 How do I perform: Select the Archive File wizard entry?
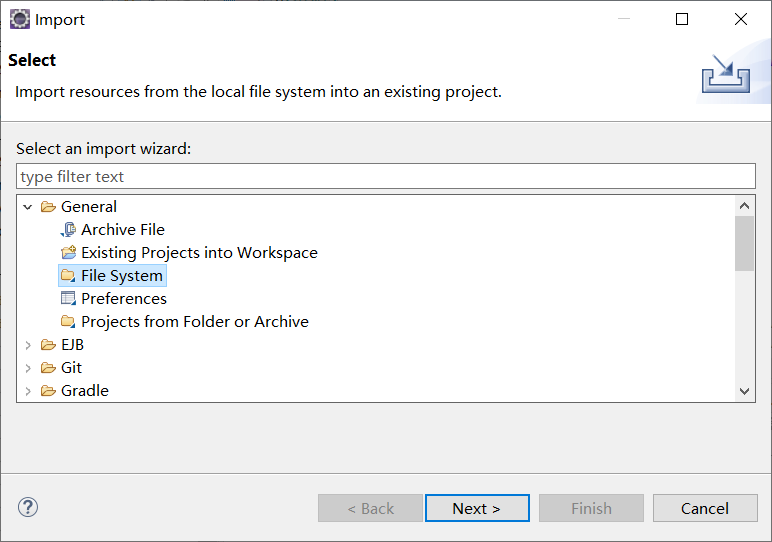(123, 229)
